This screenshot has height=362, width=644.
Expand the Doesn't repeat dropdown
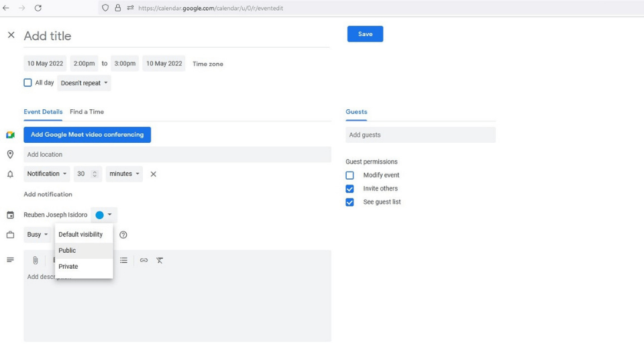point(85,83)
